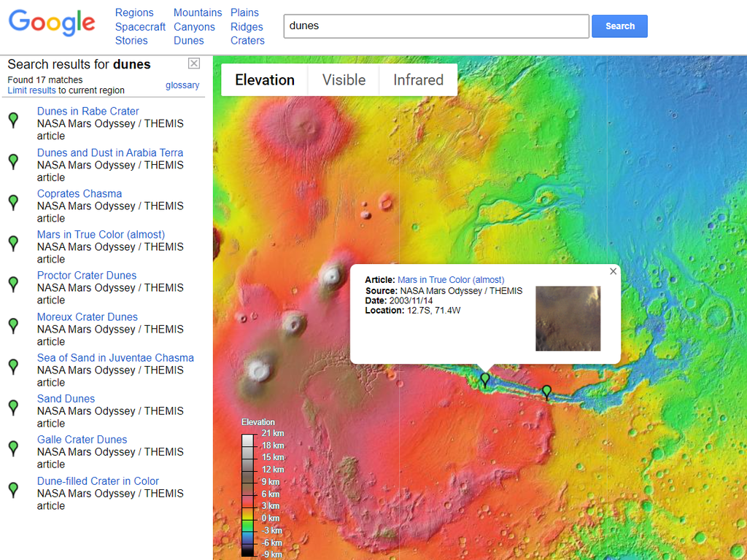This screenshot has width=747, height=560.
Task: Open the Craters category
Action: 248,41
